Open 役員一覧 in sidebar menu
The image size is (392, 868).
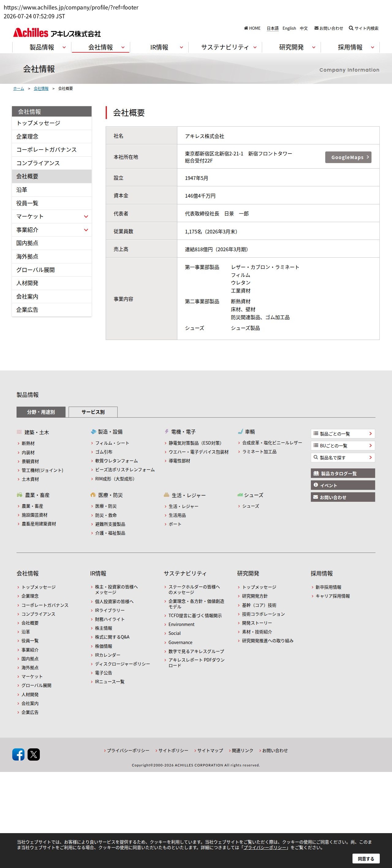(52, 203)
